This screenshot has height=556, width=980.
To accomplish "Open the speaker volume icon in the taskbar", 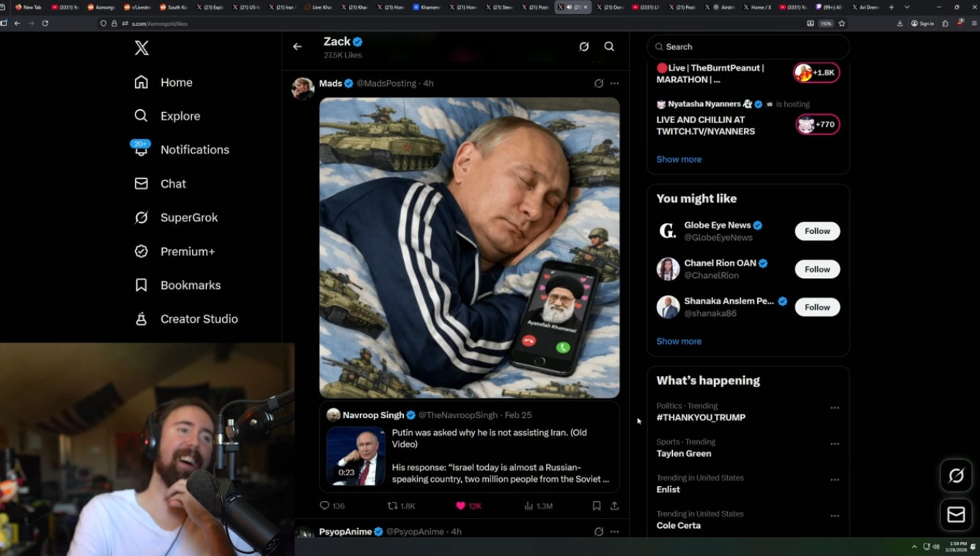I will (x=936, y=546).
